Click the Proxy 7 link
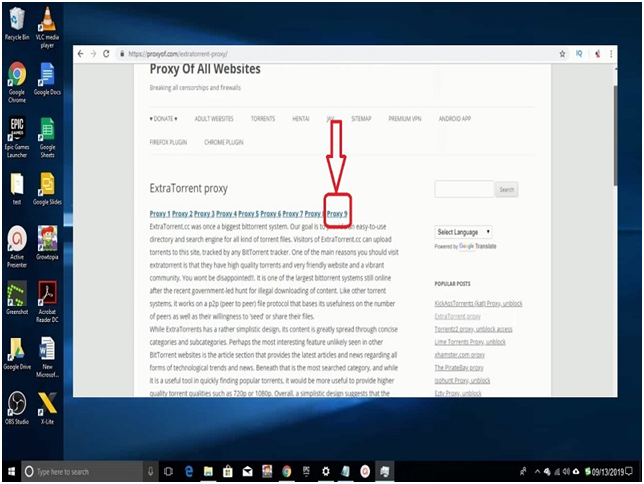The height and width of the screenshot is (484, 644). point(293,214)
